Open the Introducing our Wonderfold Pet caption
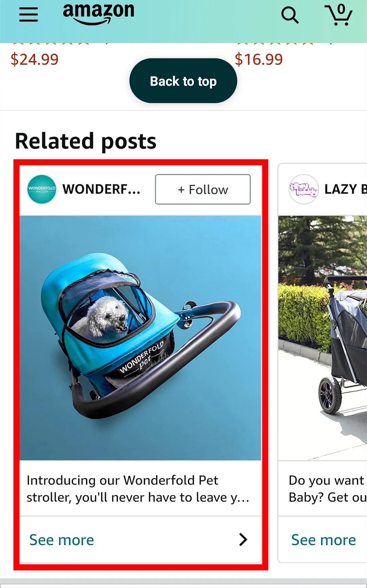Viewport: 367px width, 588px height. [138, 489]
